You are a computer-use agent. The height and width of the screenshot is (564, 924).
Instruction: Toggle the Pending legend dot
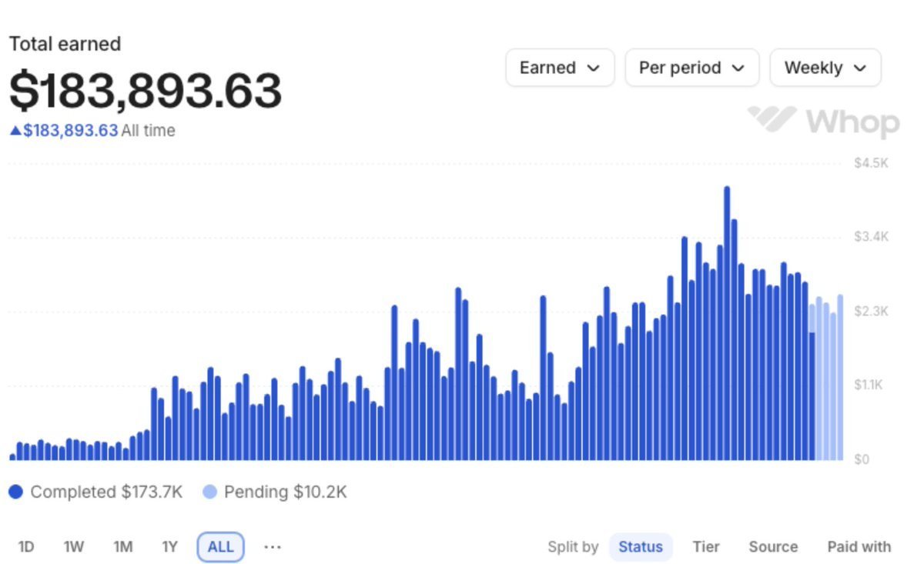pos(209,492)
